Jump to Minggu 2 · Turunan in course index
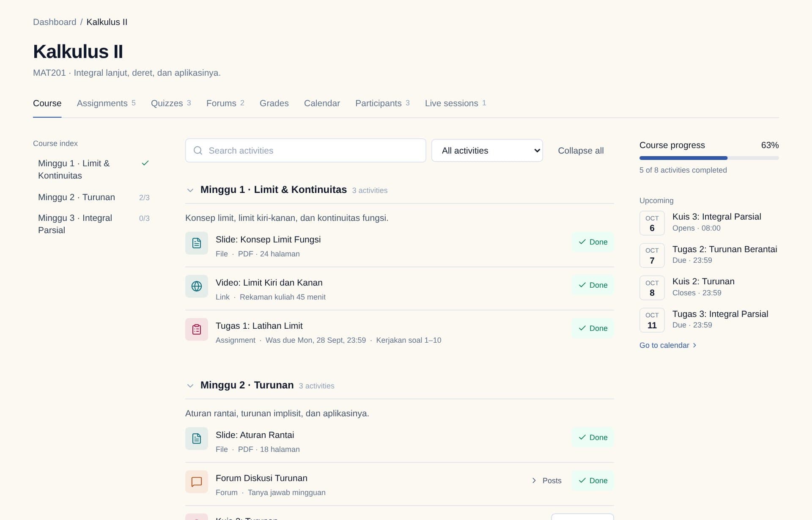812x520 pixels. (x=94, y=197)
